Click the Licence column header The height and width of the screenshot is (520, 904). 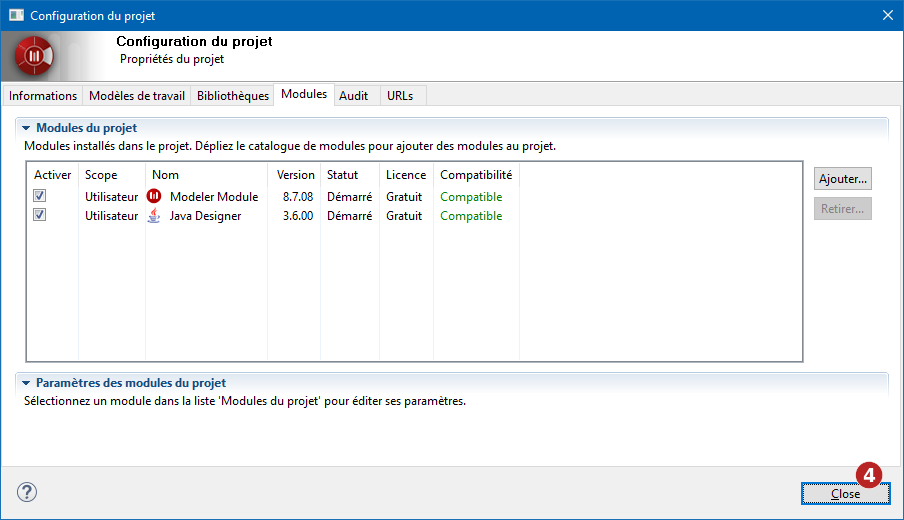406,175
